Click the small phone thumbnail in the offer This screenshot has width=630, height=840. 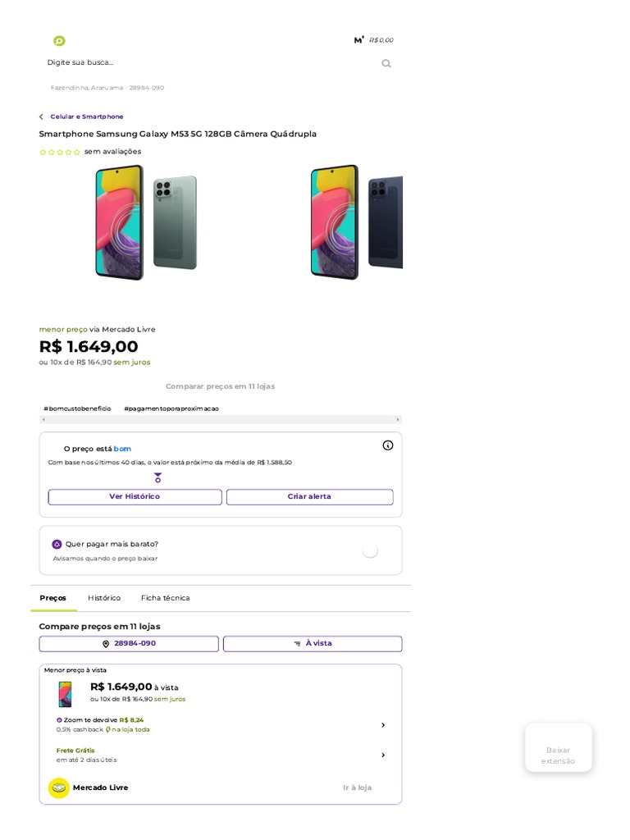click(65, 694)
